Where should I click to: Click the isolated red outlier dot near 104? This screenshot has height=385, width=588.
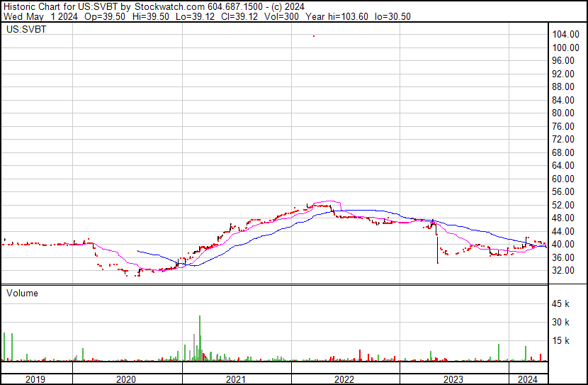point(314,35)
